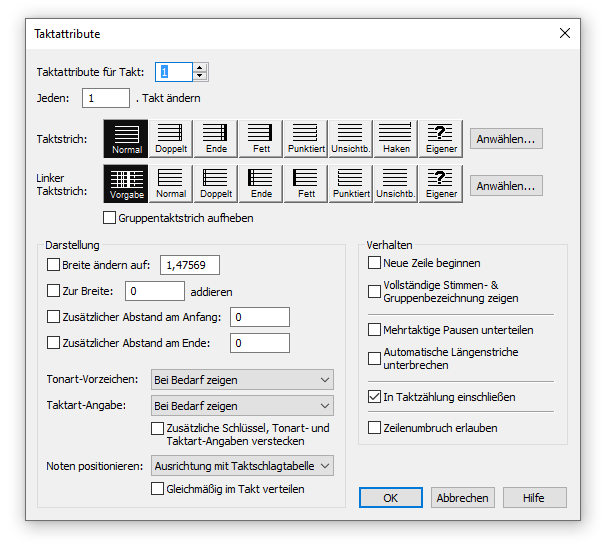Open Tonart-Vorzeichen dropdown
Image resolution: width=603 pixels, height=549 pixels.
[x=242, y=380]
